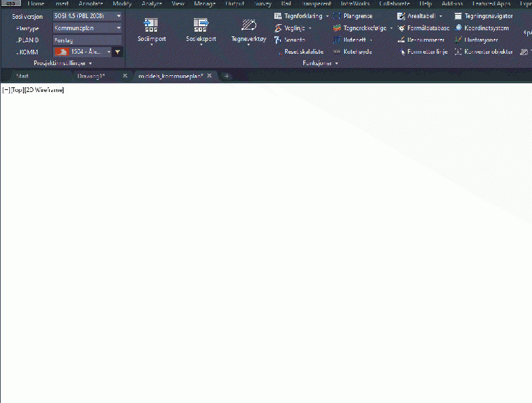This screenshot has height=403, width=532.
Task: Add a new drawing tab with plus
Action: [x=227, y=76]
